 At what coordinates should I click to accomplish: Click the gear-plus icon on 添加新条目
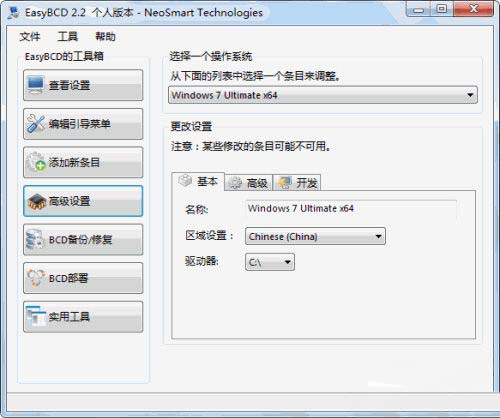pos(36,162)
